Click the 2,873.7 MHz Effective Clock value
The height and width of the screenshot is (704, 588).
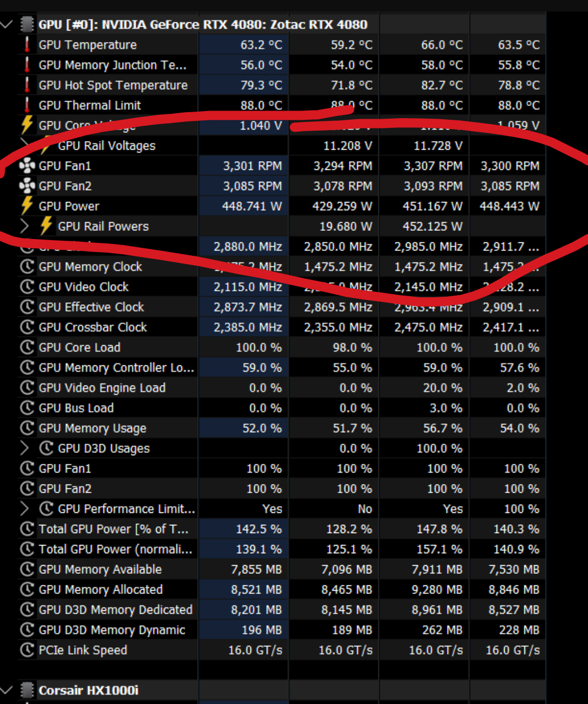point(248,307)
